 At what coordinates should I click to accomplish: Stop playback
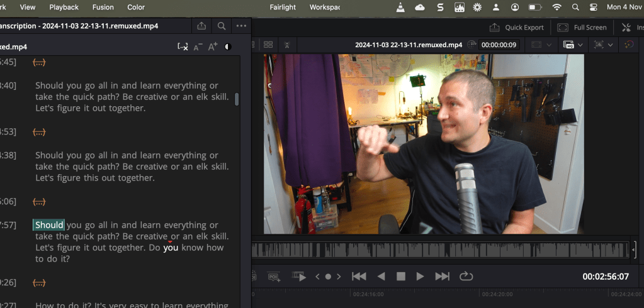point(401,277)
